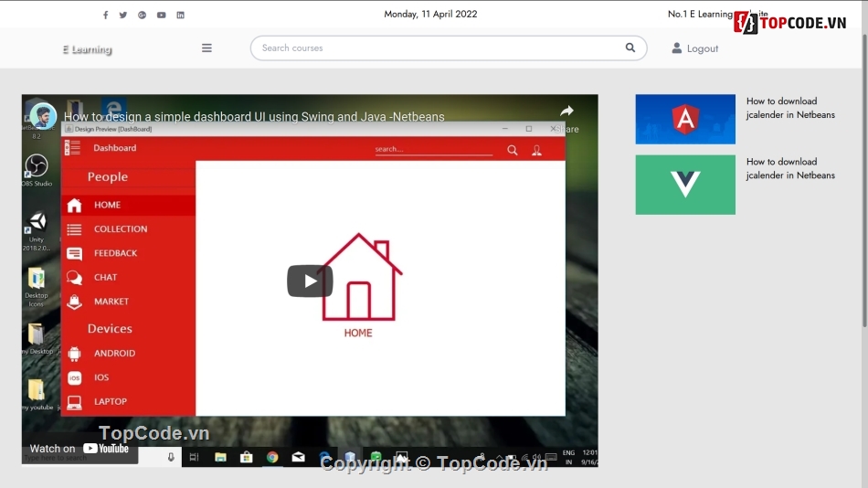Click the dashboard search magnifier icon
Viewport: 868px width, 488px height.
point(512,150)
